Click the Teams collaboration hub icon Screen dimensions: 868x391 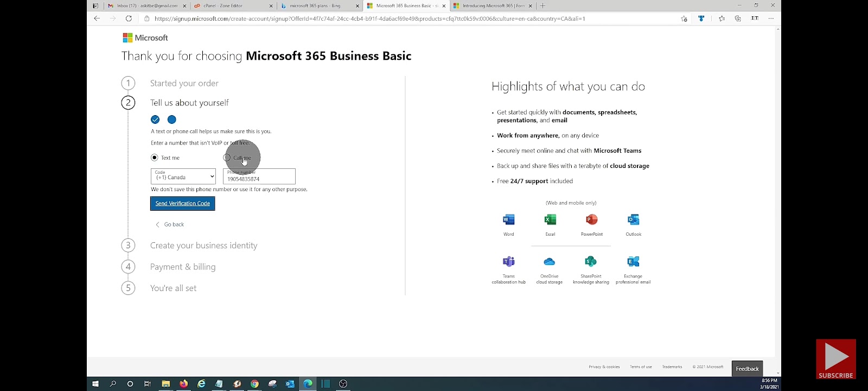pyautogui.click(x=508, y=262)
